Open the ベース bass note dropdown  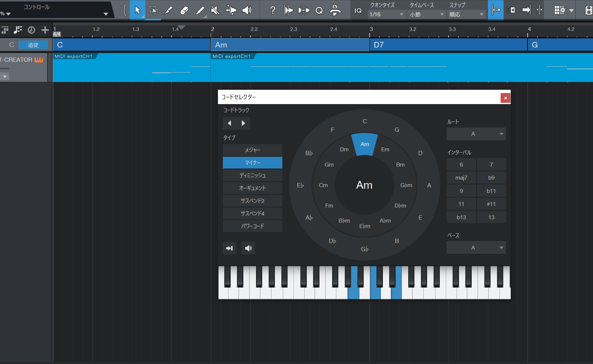pos(476,248)
